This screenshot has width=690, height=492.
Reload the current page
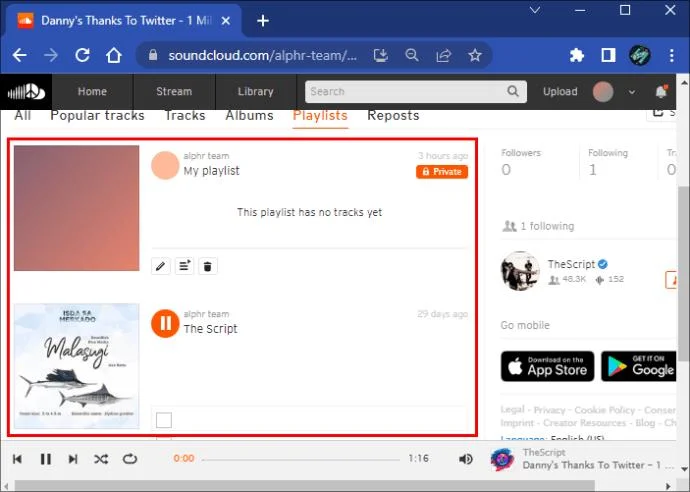tap(82, 55)
